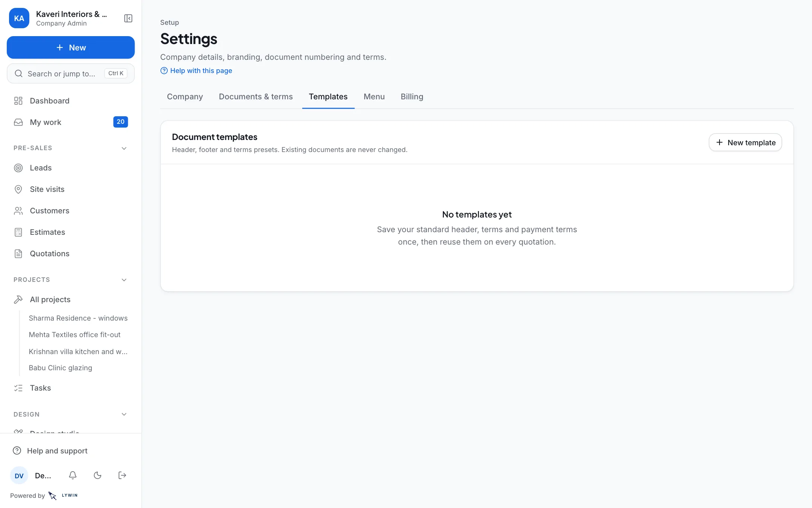
Task: Click the Help and support question icon
Action: point(17,451)
